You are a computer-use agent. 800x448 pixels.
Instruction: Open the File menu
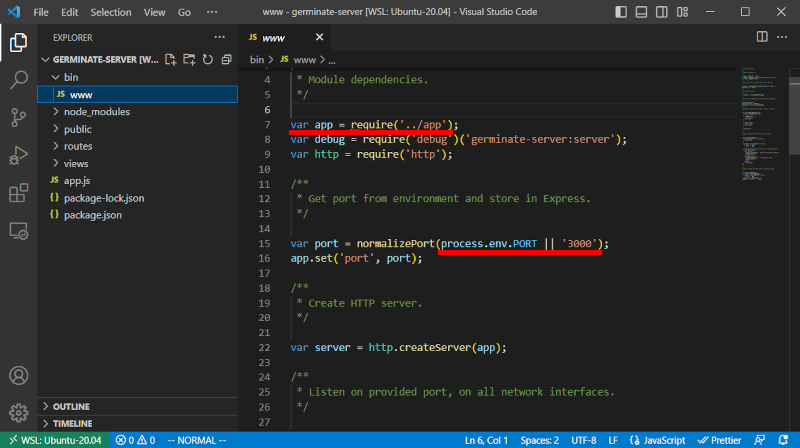pyautogui.click(x=41, y=12)
